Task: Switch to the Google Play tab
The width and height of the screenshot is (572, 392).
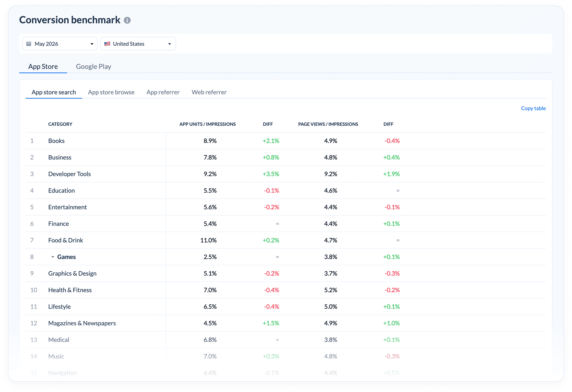Action: click(94, 66)
